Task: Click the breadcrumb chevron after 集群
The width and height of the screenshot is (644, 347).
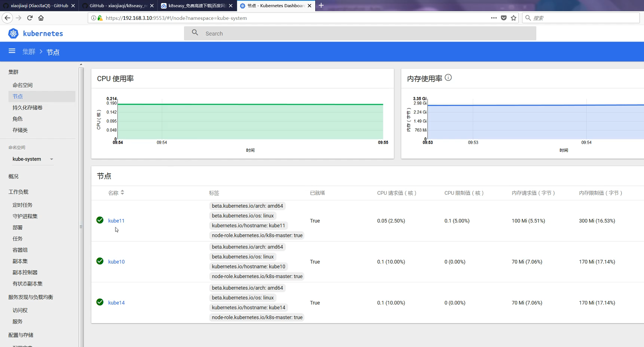Action: pyautogui.click(x=41, y=52)
